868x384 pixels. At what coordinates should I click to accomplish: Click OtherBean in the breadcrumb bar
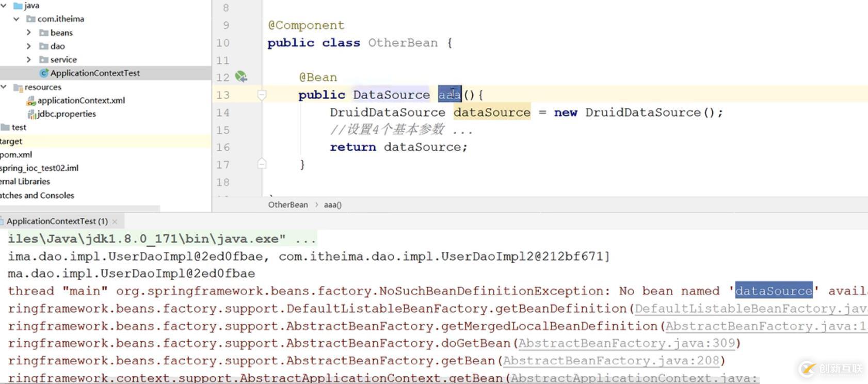point(288,205)
